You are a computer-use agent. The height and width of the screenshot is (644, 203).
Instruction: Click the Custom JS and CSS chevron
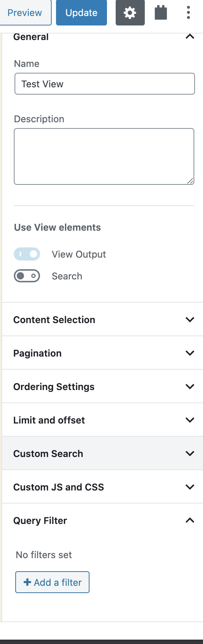pos(190,487)
